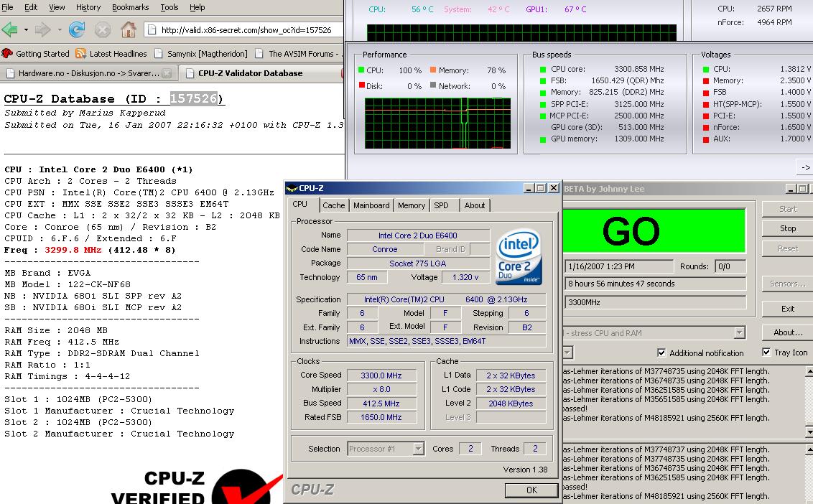Toggle Additional notification checkbox
Image resolution: width=813 pixels, height=504 pixels.
pyautogui.click(x=661, y=353)
